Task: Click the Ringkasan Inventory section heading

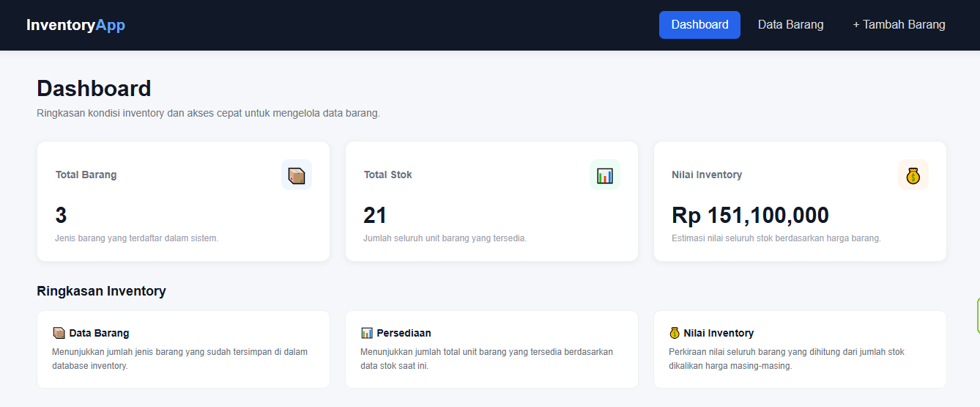Action: (101, 291)
